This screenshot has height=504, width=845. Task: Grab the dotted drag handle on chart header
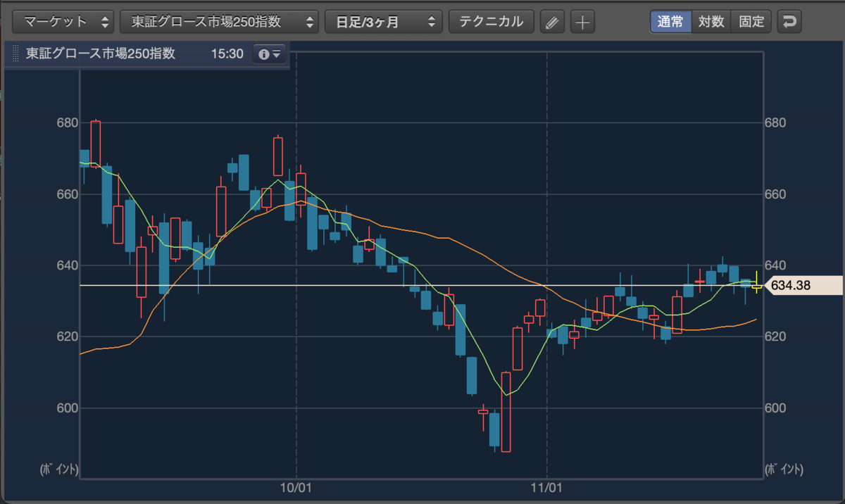[15, 54]
